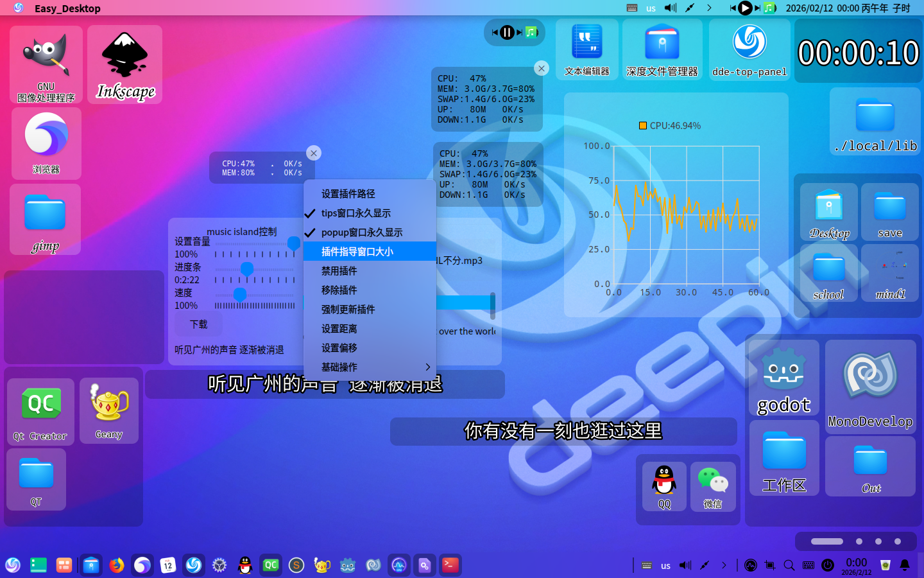
Task: Open 微信 (WeChat)
Action: click(714, 486)
